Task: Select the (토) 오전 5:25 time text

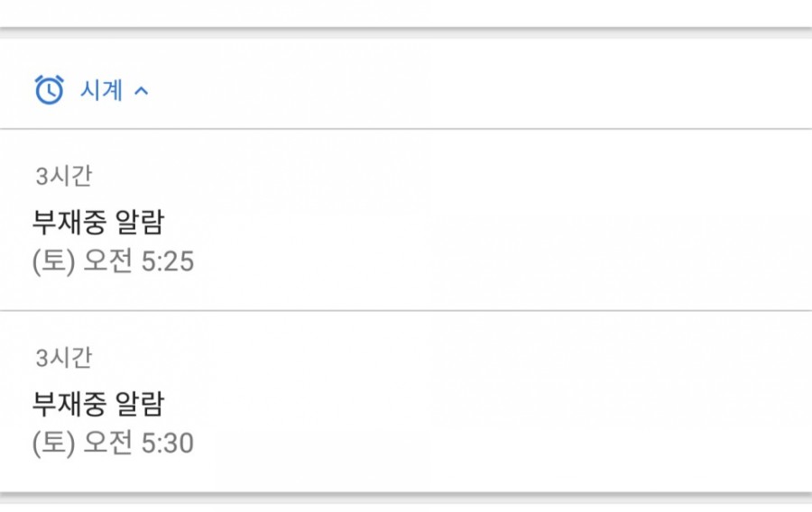Action: click(113, 261)
